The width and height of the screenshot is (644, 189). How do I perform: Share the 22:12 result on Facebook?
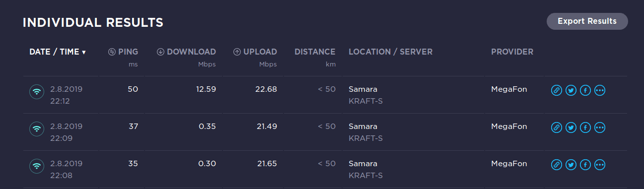[585, 90]
